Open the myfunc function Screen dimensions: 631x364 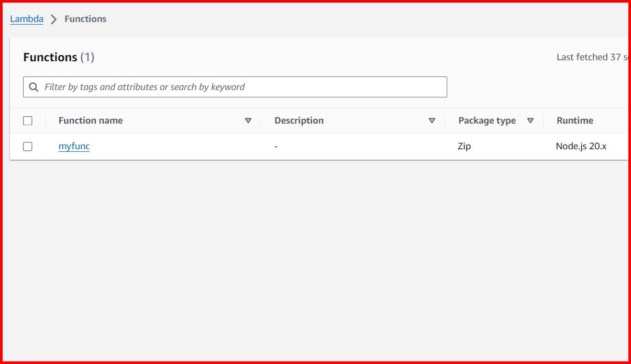tap(73, 146)
